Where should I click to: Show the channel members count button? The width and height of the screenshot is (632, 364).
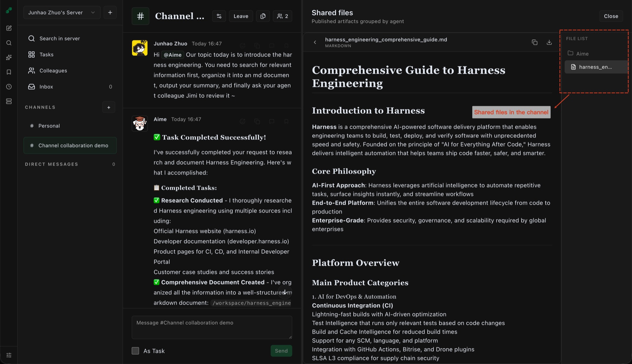click(x=282, y=16)
